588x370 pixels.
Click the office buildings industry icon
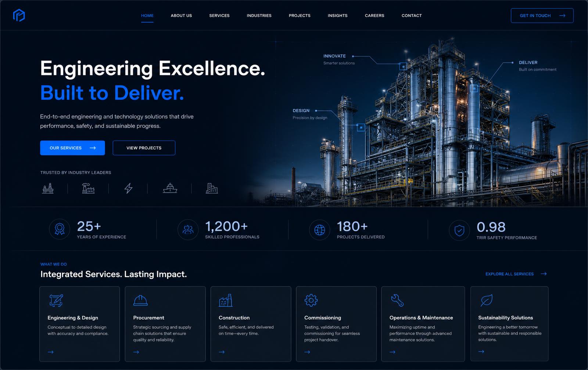(212, 188)
